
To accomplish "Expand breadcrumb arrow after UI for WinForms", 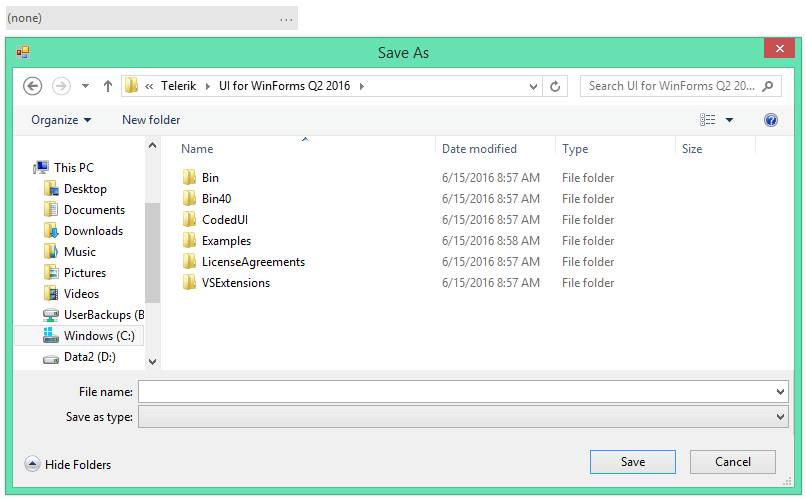I will tap(362, 86).
